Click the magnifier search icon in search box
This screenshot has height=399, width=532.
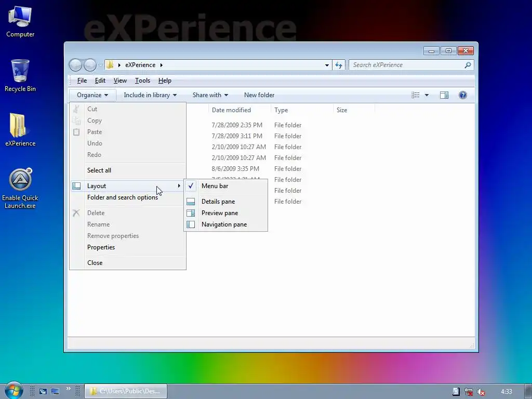(x=468, y=65)
